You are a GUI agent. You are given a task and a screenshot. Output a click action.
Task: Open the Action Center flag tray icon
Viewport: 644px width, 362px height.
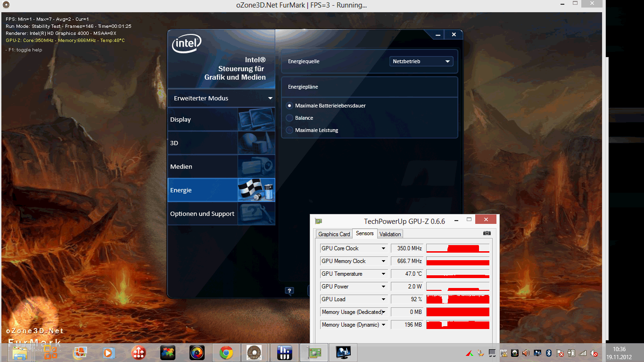560,353
